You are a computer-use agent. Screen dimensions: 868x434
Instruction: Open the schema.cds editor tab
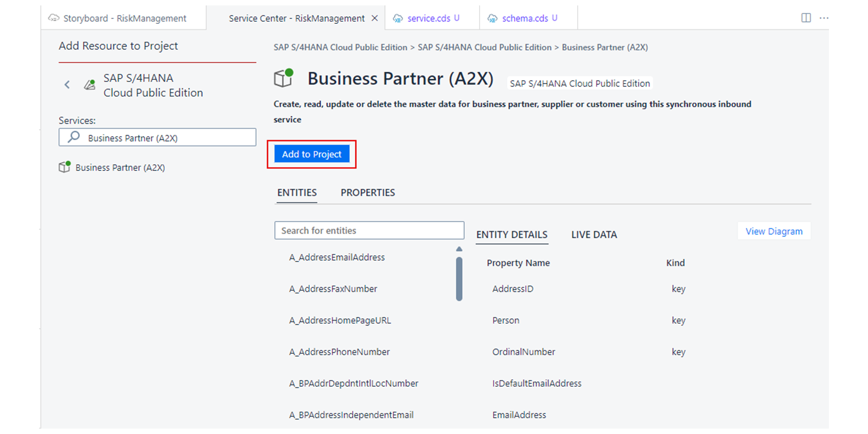(x=529, y=18)
